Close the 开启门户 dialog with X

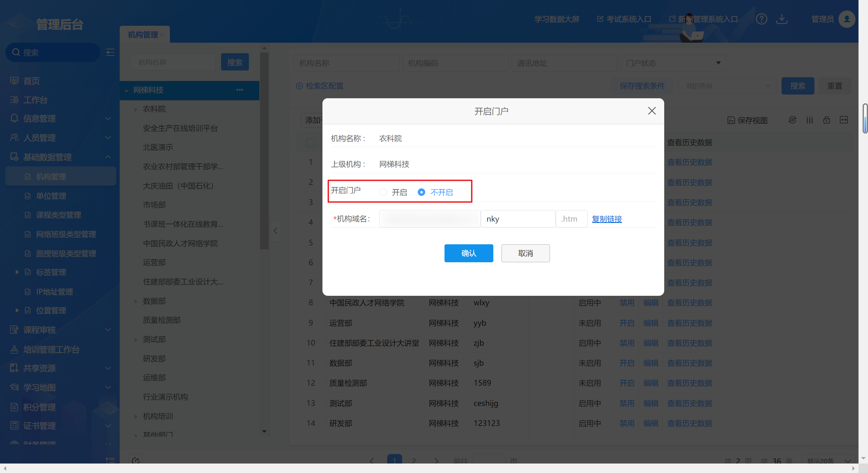pos(652,111)
